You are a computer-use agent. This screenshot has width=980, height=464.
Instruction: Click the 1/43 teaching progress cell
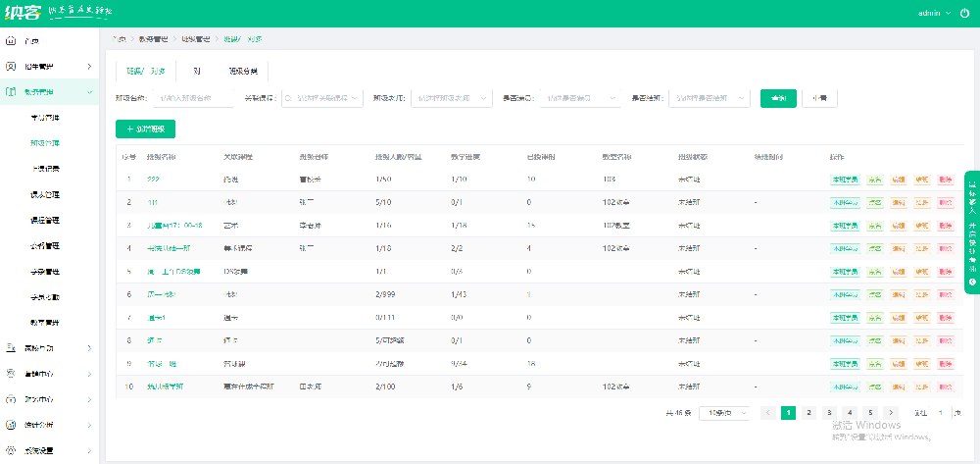[x=459, y=295]
